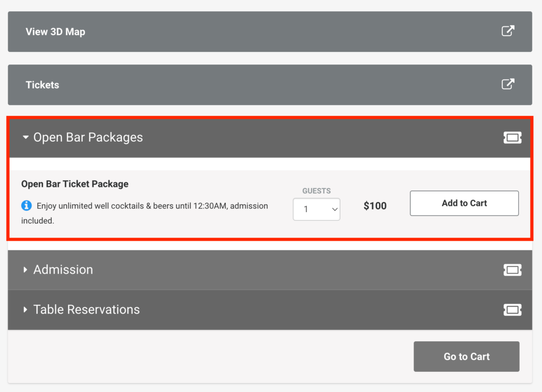
Task: Click the ticket icon on the Admission row
Action: 512,270
